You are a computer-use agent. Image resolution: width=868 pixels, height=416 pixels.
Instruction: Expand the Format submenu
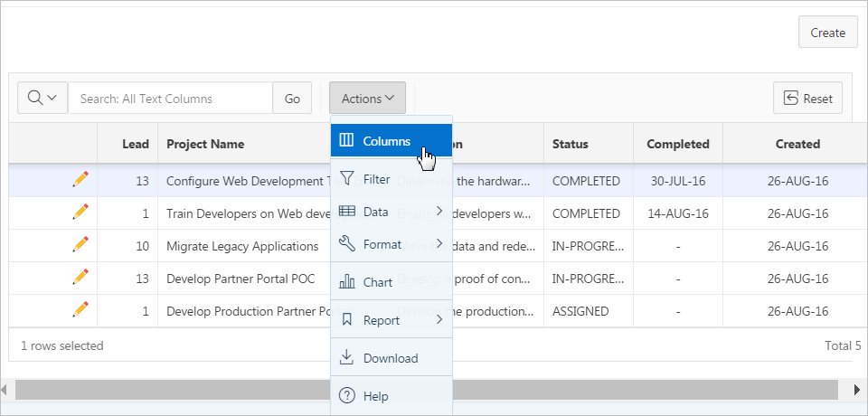[x=391, y=244]
